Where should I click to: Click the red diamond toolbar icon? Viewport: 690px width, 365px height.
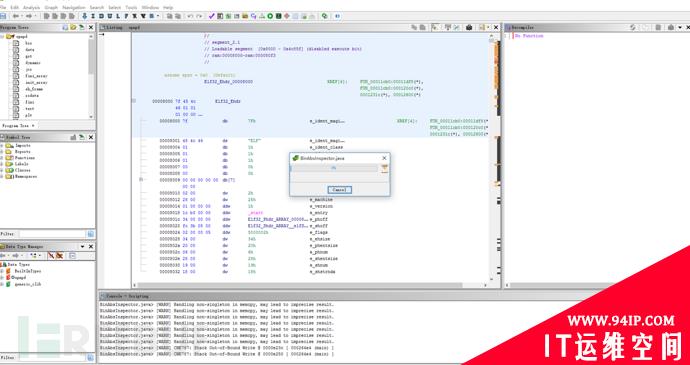(x=287, y=16)
